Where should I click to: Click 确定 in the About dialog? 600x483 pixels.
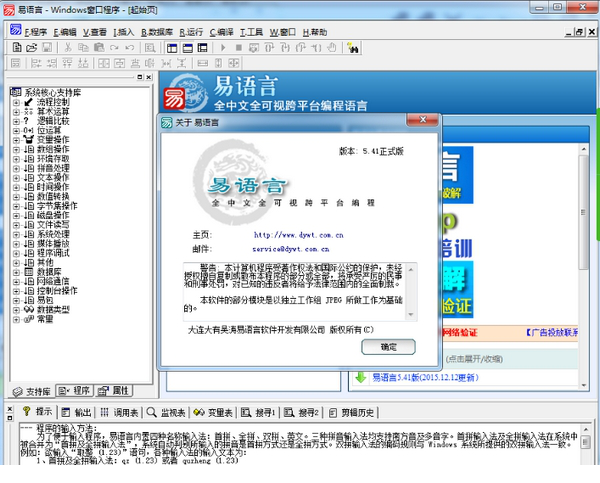click(x=388, y=347)
